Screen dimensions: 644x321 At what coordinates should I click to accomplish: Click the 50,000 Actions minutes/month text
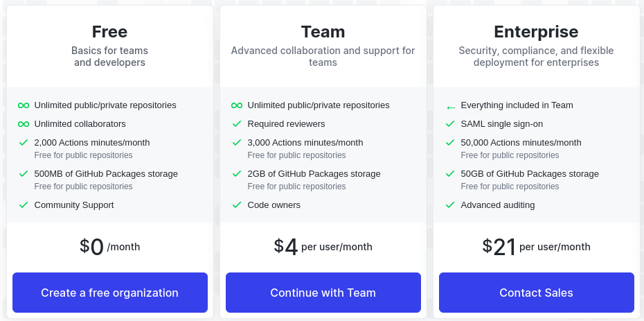click(521, 143)
